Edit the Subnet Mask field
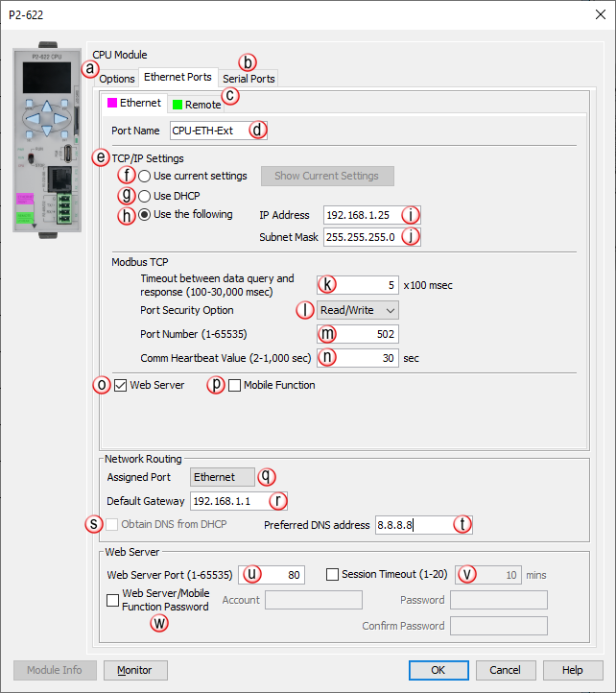 pyautogui.click(x=360, y=236)
